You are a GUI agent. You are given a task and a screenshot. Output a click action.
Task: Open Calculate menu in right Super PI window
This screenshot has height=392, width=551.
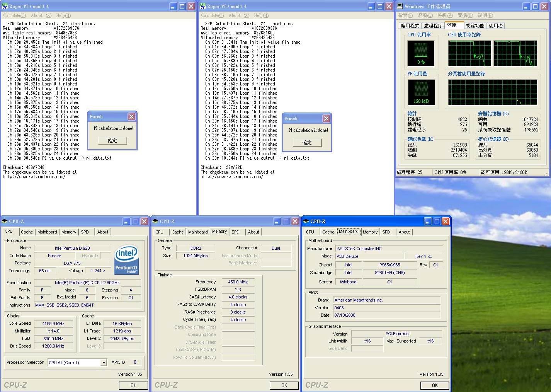[x=212, y=15]
